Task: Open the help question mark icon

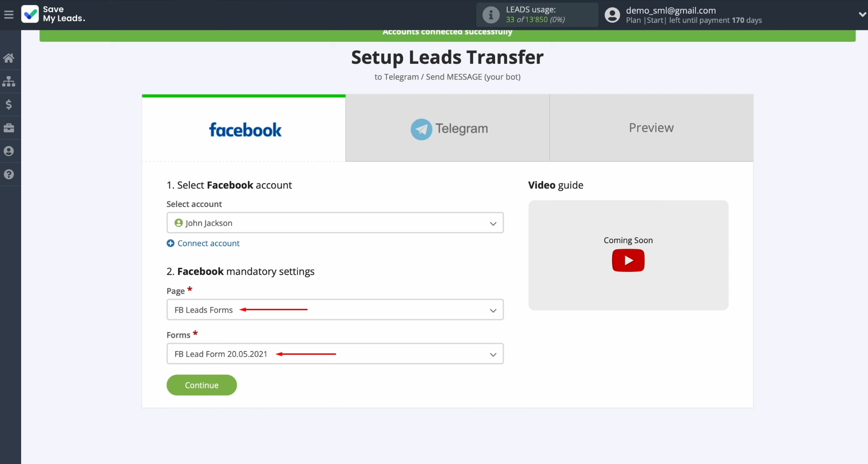Action: tap(9, 174)
